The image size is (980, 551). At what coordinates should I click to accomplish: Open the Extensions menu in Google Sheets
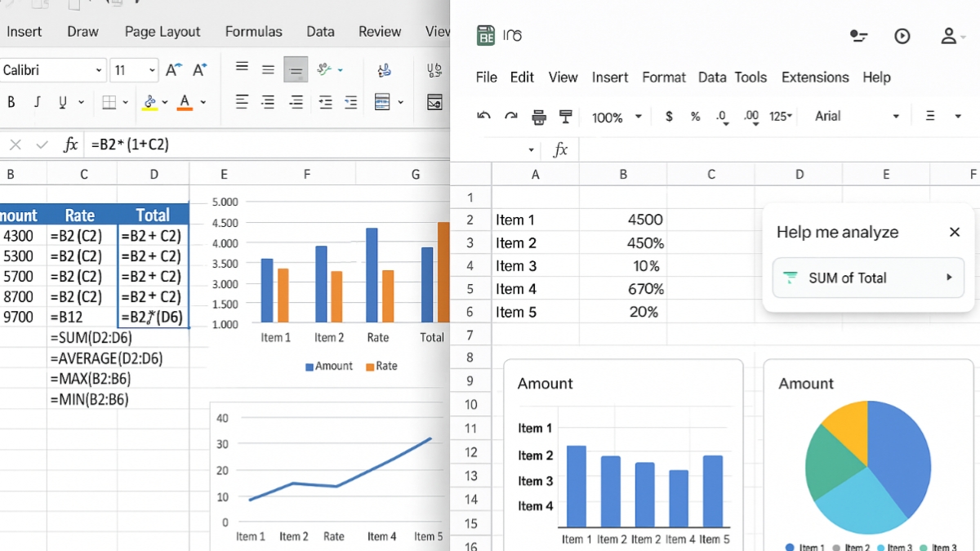tap(814, 77)
